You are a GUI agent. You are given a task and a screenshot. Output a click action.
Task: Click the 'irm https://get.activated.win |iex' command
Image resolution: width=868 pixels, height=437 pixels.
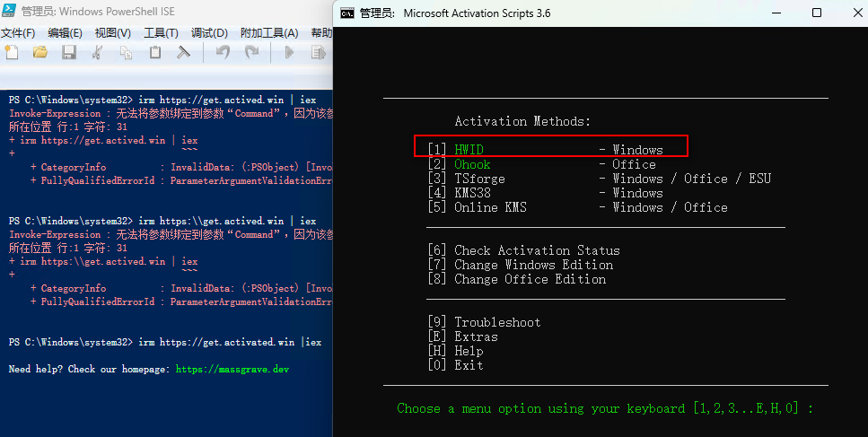coord(230,343)
